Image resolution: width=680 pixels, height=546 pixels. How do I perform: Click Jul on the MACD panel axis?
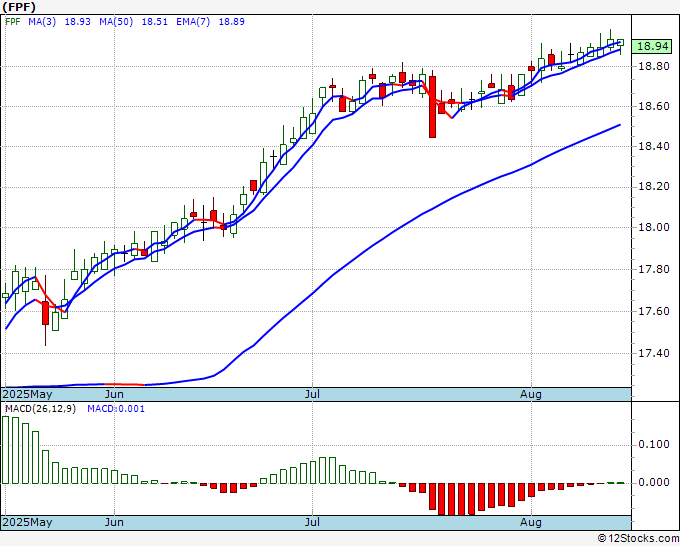point(312,522)
